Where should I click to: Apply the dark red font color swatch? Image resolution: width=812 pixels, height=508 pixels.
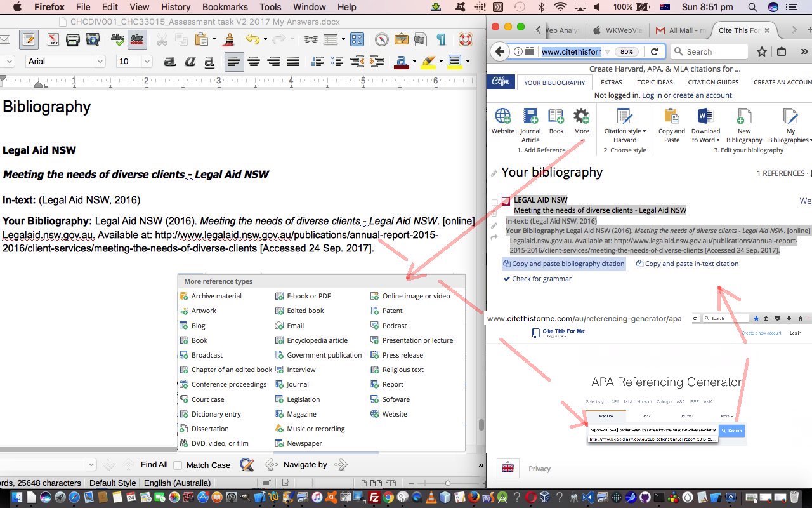coord(401,62)
